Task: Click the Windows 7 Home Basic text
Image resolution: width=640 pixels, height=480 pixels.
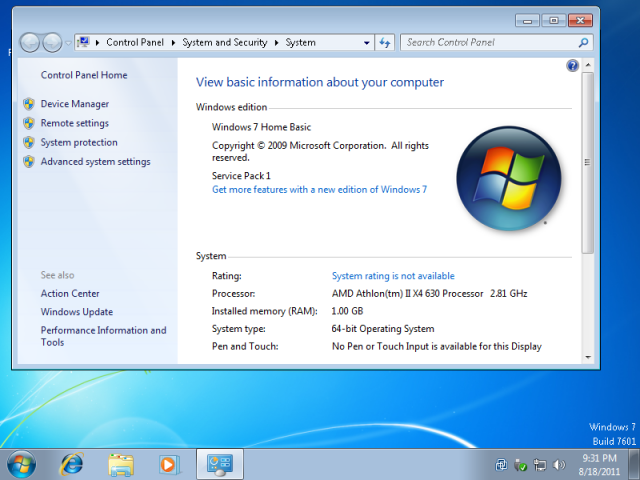Action: (261, 127)
